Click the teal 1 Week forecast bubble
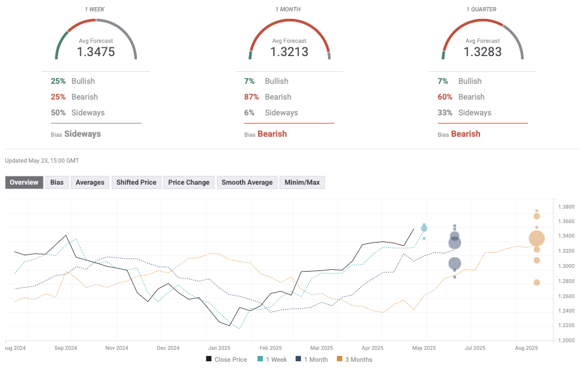This screenshot has height=370, width=588. pyautogui.click(x=424, y=228)
